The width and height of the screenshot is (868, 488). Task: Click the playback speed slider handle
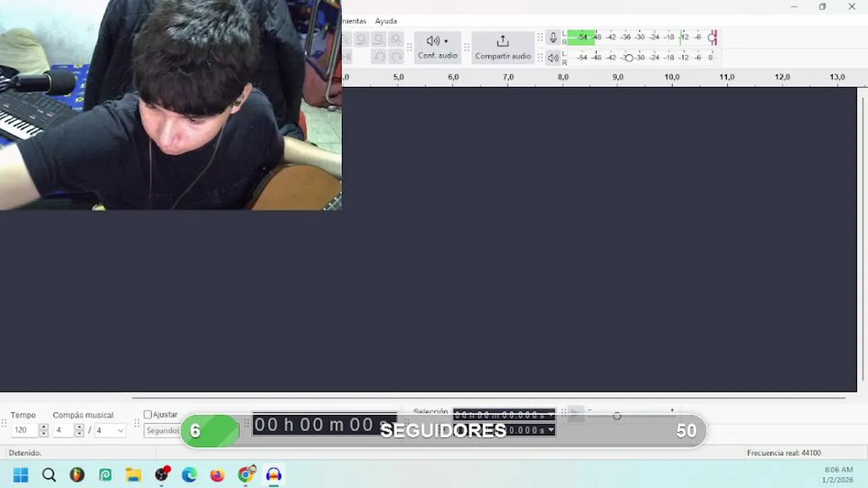pyautogui.click(x=616, y=415)
